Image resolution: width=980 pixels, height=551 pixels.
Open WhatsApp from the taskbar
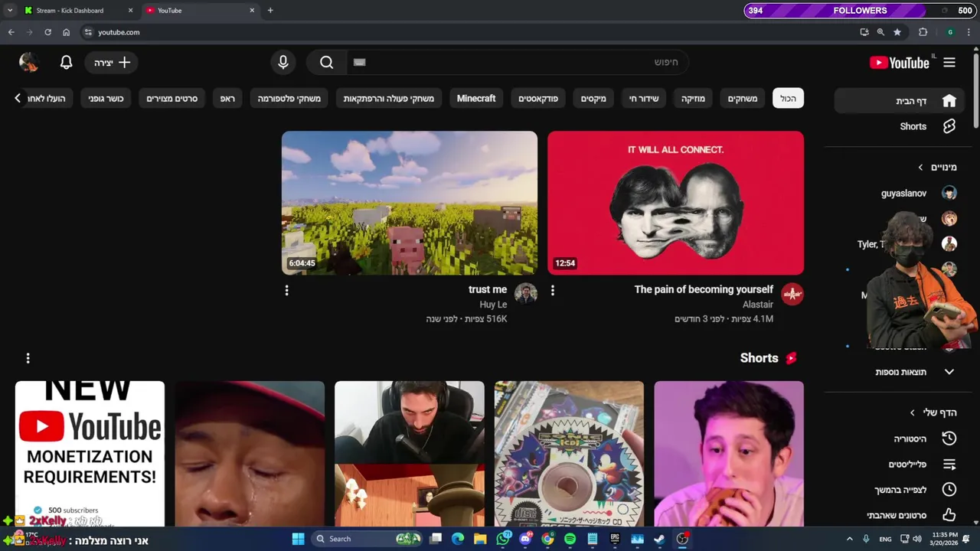pyautogui.click(x=503, y=539)
